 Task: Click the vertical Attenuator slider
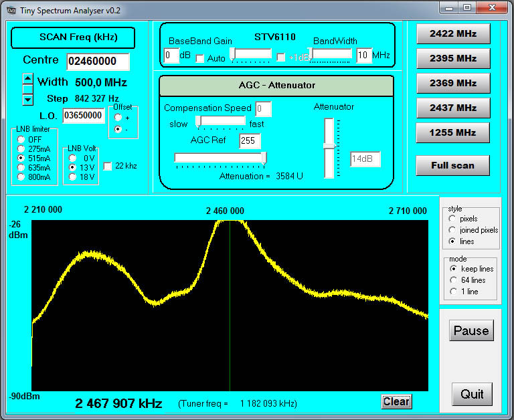[330, 148]
